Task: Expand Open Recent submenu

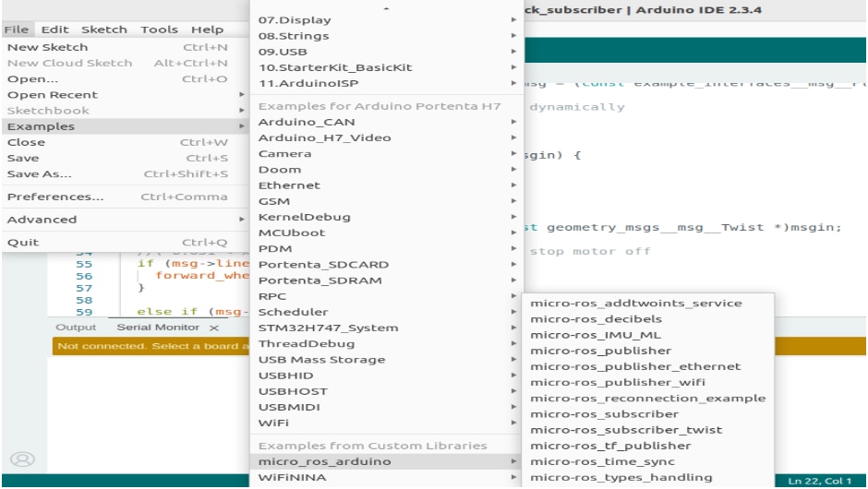Action: click(125, 95)
